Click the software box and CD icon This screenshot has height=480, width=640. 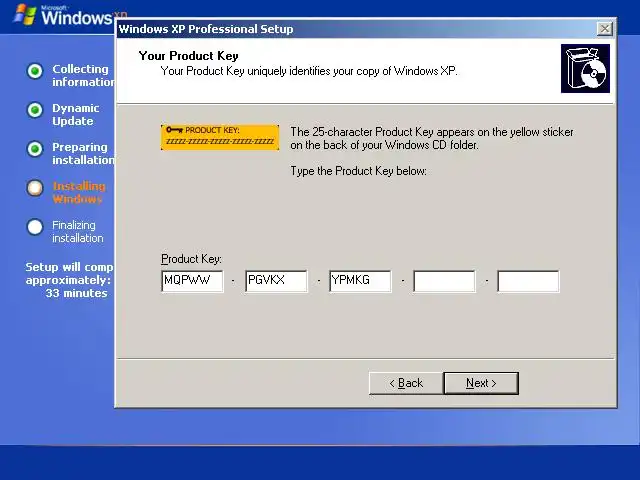585,69
